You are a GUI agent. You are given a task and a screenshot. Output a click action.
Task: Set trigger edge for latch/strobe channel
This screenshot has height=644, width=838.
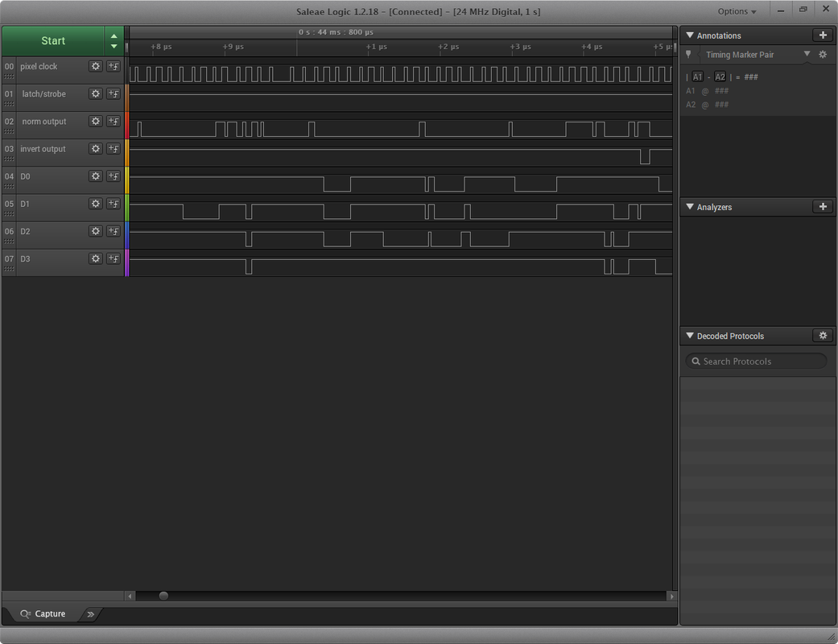pos(114,93)
